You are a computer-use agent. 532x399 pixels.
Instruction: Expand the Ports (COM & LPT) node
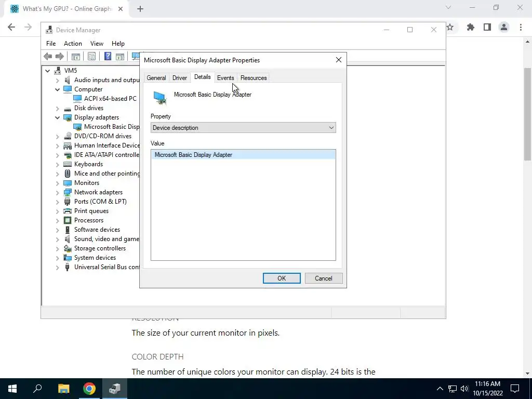57,202
